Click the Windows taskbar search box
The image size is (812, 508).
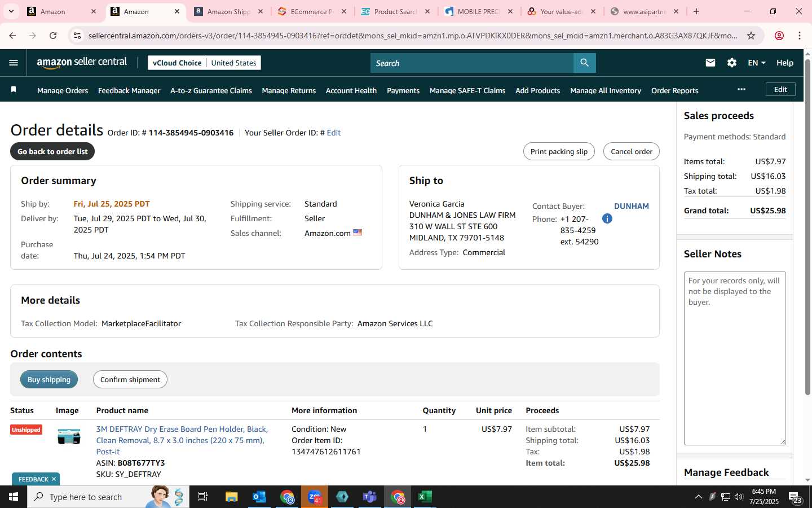tap(107, 497)
